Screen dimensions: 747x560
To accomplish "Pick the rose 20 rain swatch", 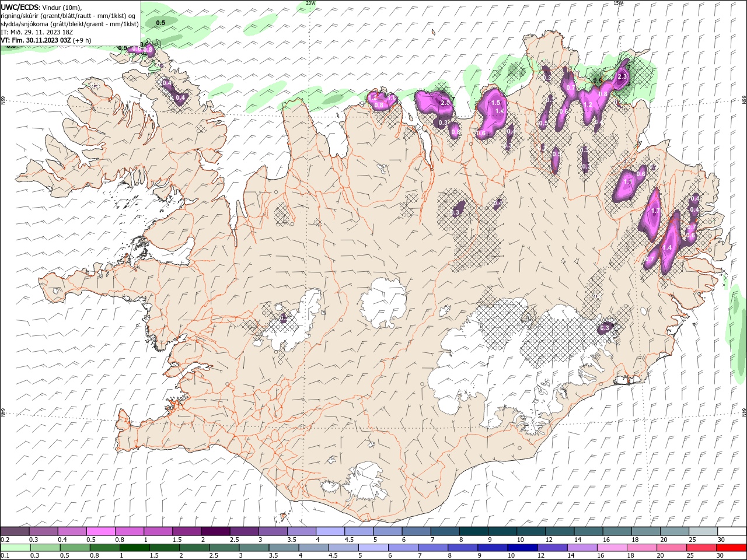I will pos(673,548).
